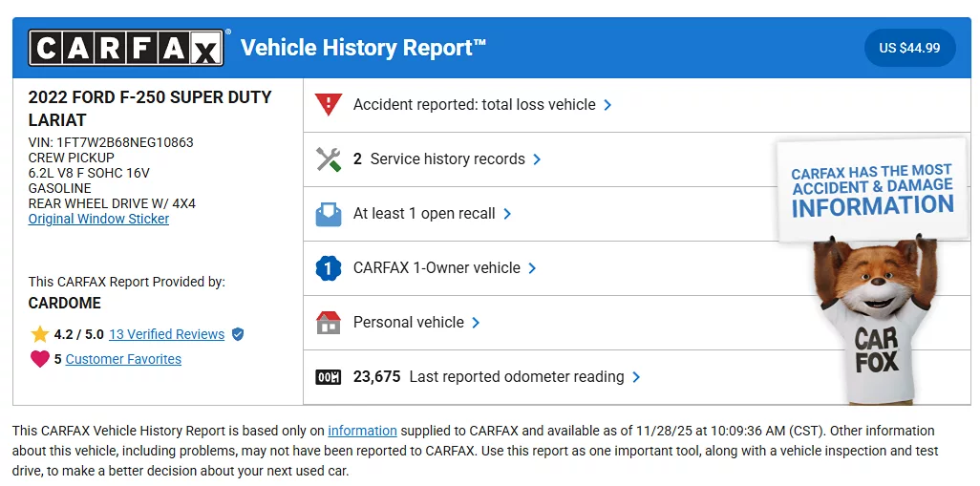Click the red accident warning triangle icon

click(x=329, y=105)
